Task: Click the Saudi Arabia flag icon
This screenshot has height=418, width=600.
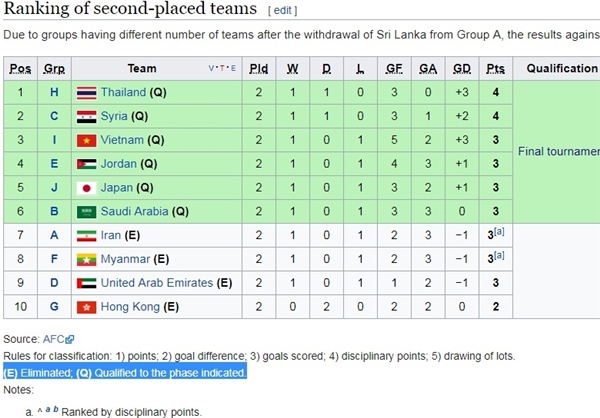Action: pos(86,212)
